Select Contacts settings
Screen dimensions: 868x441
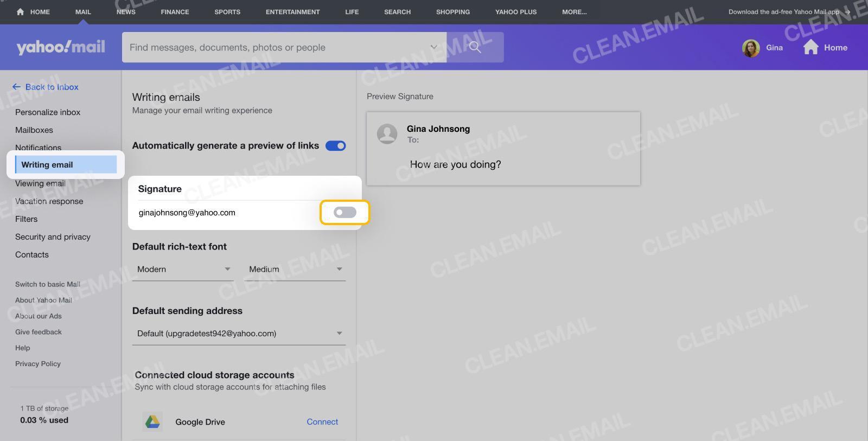point(32,255)
